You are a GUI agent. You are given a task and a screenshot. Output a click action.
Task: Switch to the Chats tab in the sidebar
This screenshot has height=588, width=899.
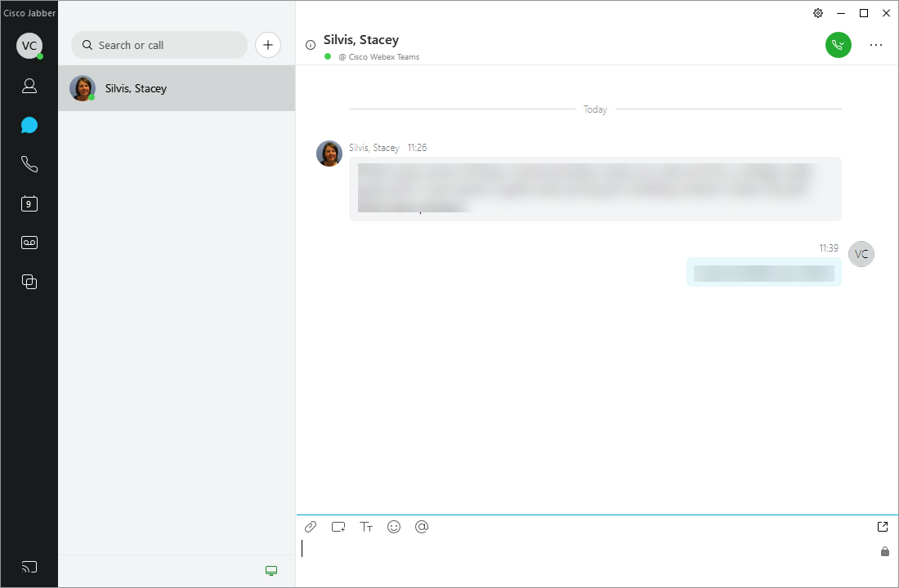coord(29,125)
